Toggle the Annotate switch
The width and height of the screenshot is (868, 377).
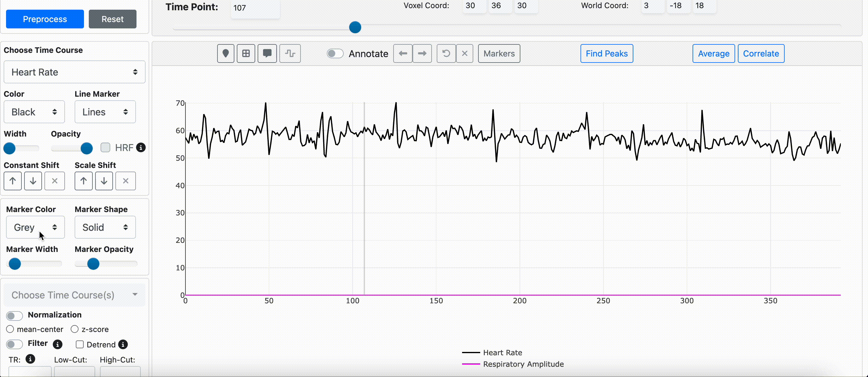pos(335,53)
